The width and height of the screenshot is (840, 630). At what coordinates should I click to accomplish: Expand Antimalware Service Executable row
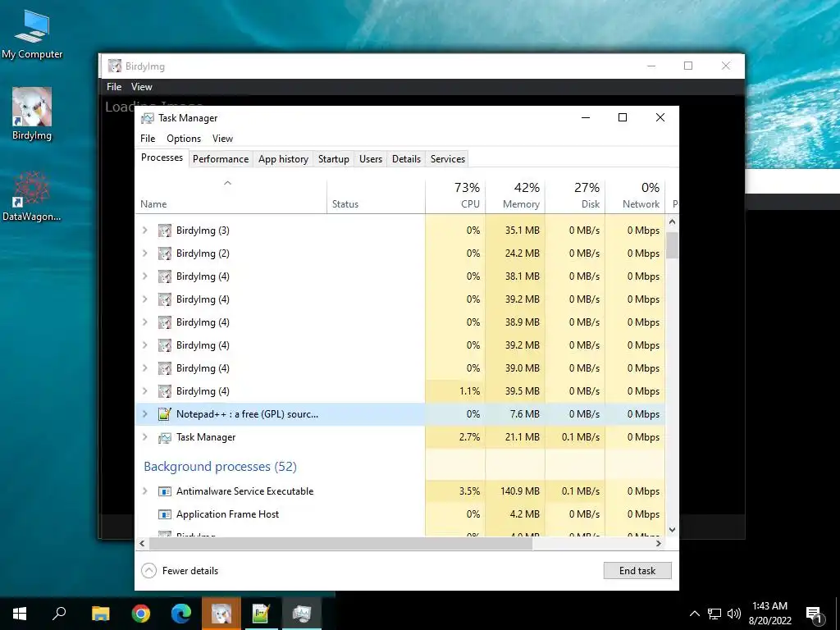(x=144, y=491)
